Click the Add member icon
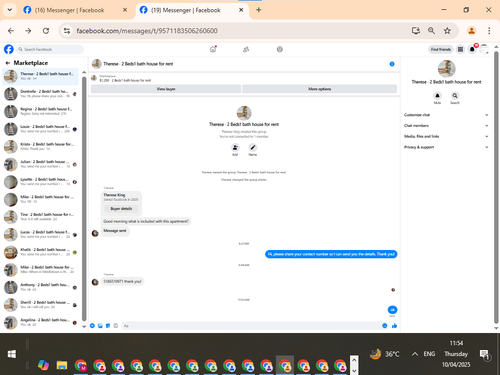Screen dimensions: 500x375 click(x=235, y=147)
